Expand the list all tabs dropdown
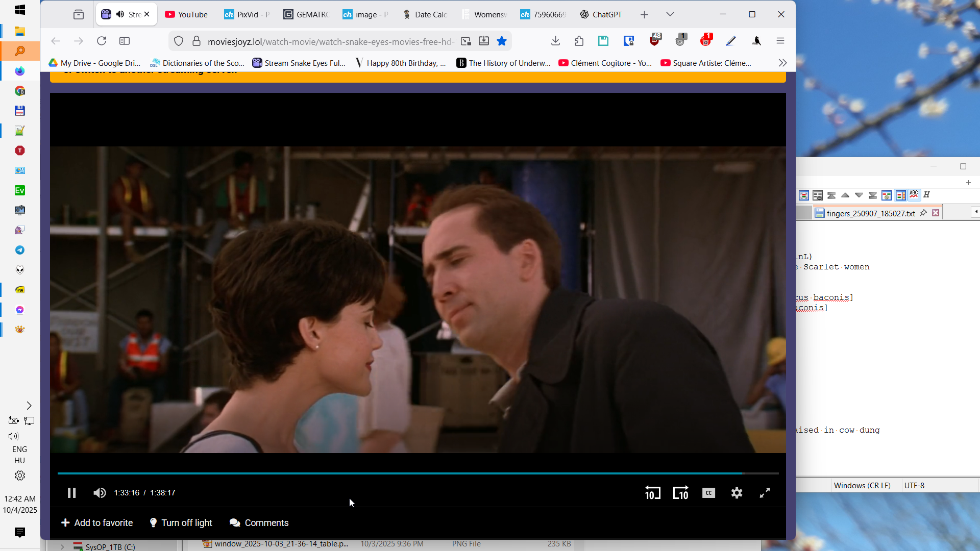 670,14
